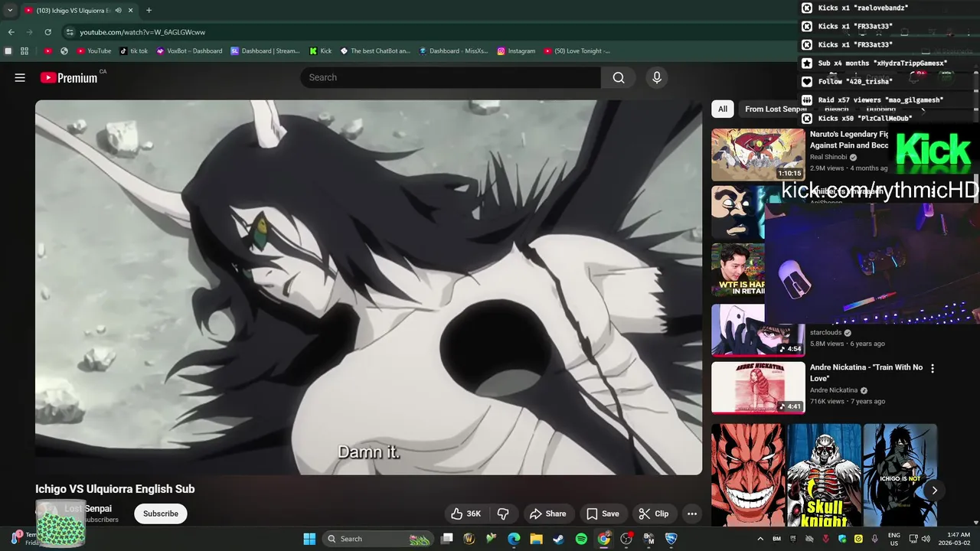Screen dimensions: 980x551
Task: Click the magnifier search button
Action: pos(619,77)
